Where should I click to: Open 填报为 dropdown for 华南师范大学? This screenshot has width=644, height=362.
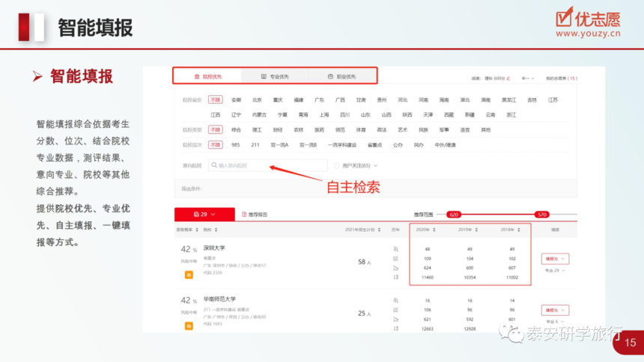pos(555,310)
